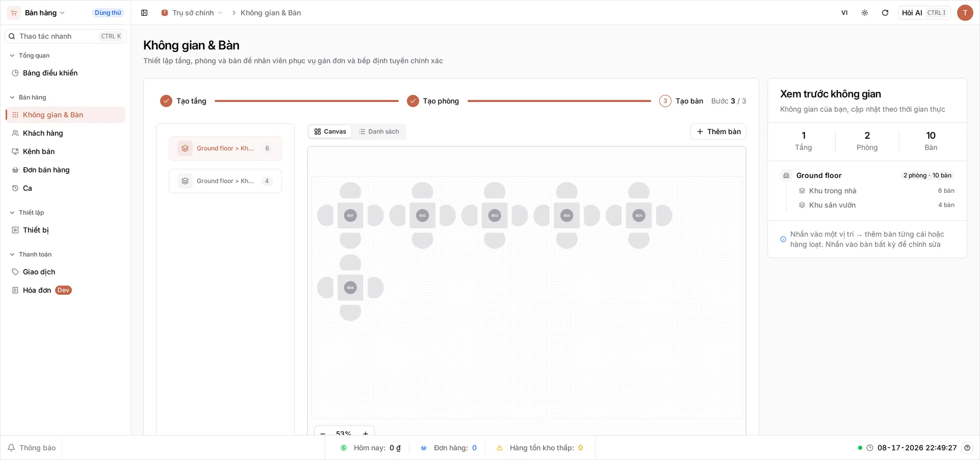Screen dimensions: 980x460
Task: Select table B06 on canvas
Action: pyautogui.click(x=350, y=288)
